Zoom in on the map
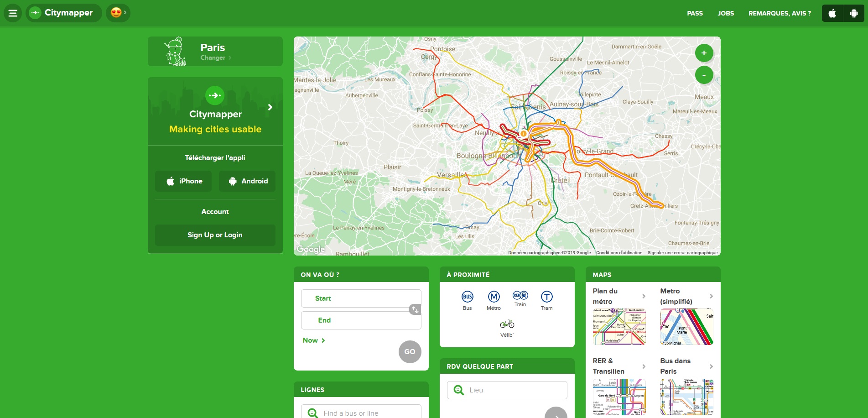868x418 pixels. tap(704, 53)
